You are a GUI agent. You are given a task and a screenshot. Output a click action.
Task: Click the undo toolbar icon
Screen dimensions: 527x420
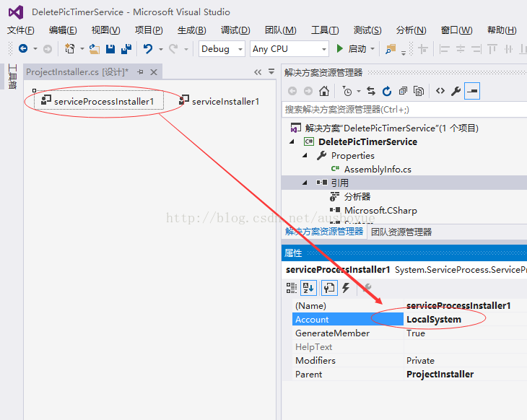148,49
